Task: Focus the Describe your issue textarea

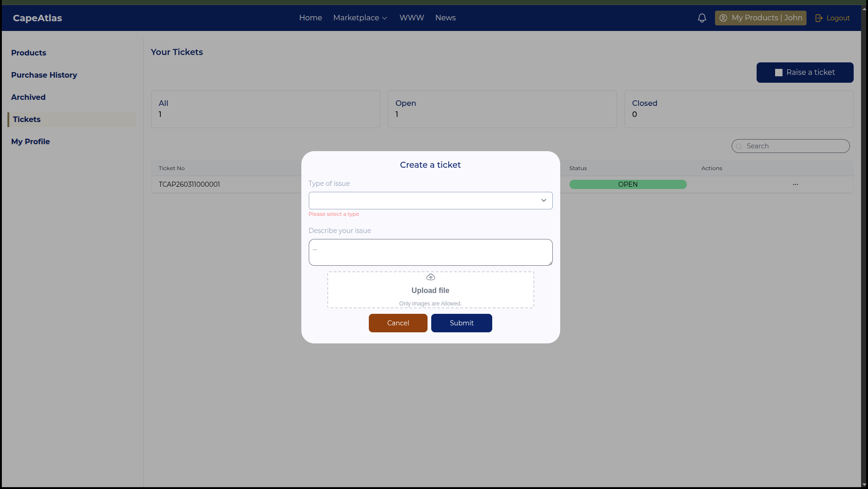Action: click(430, 252)
